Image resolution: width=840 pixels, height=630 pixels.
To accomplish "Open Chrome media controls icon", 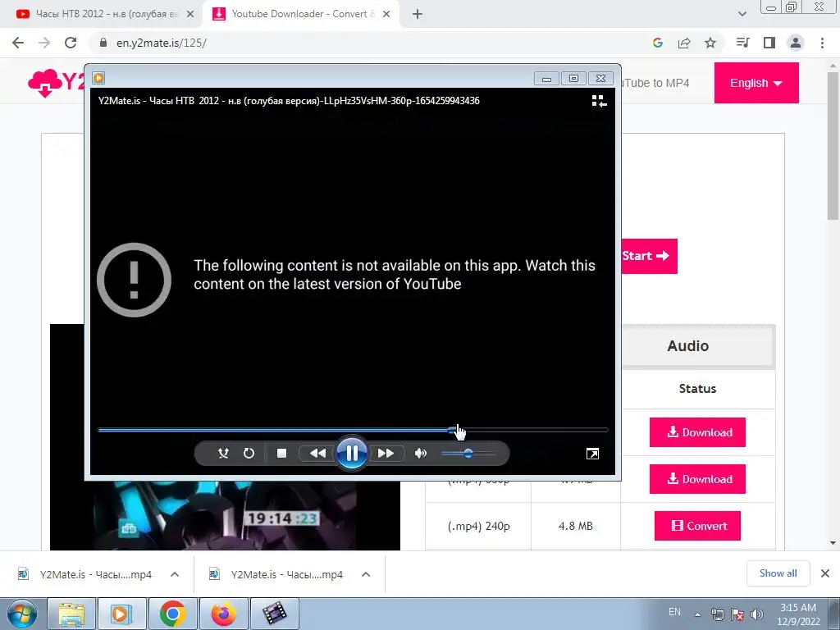I will tap(742, 43).
